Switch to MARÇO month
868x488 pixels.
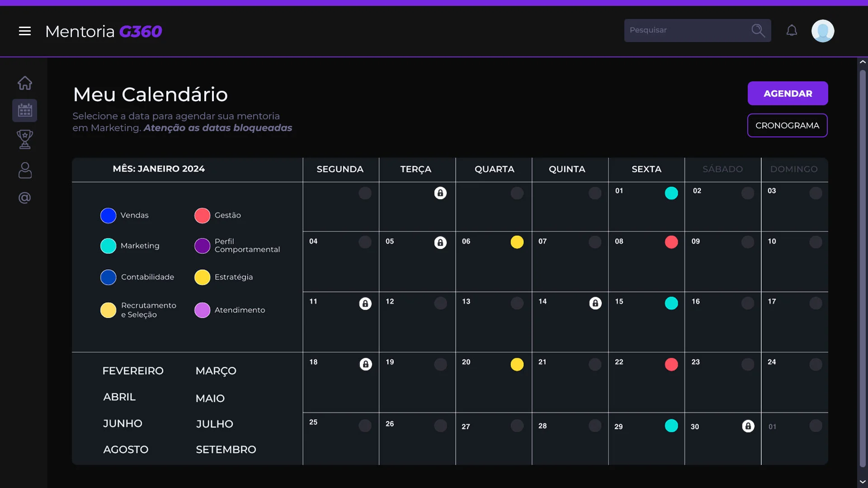point(216,371)
